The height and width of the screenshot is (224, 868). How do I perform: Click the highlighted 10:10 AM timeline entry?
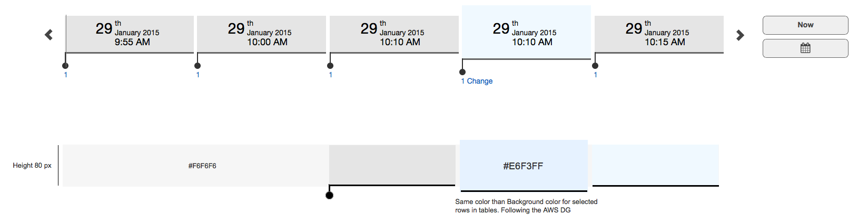(526, 33)
